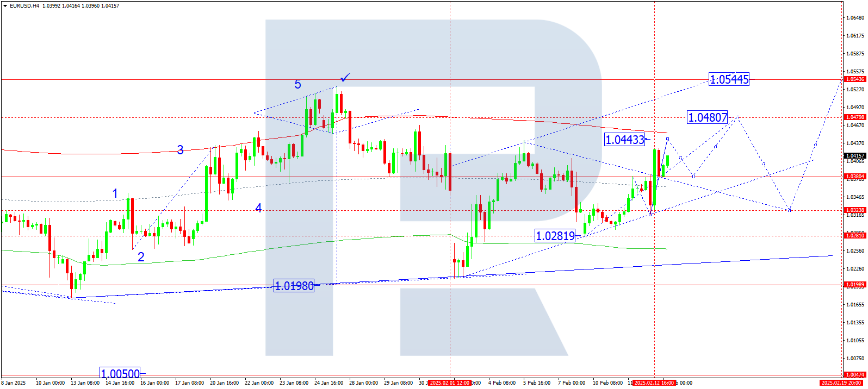Screen dimensions: 868x389
Task: Click the red 1.03238 price axis tag
Action: tap(855, 210)
